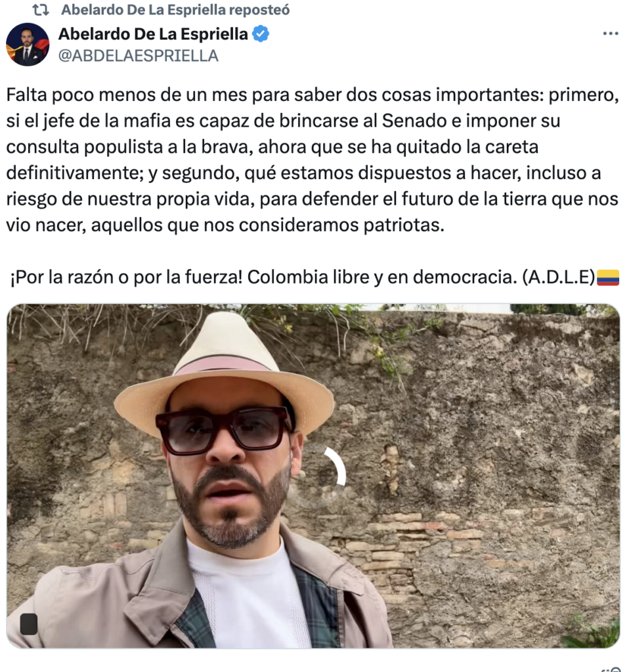Click the word 'patriotas' ending the paragraph
This screenshot has height=672, width=629.
404,226
